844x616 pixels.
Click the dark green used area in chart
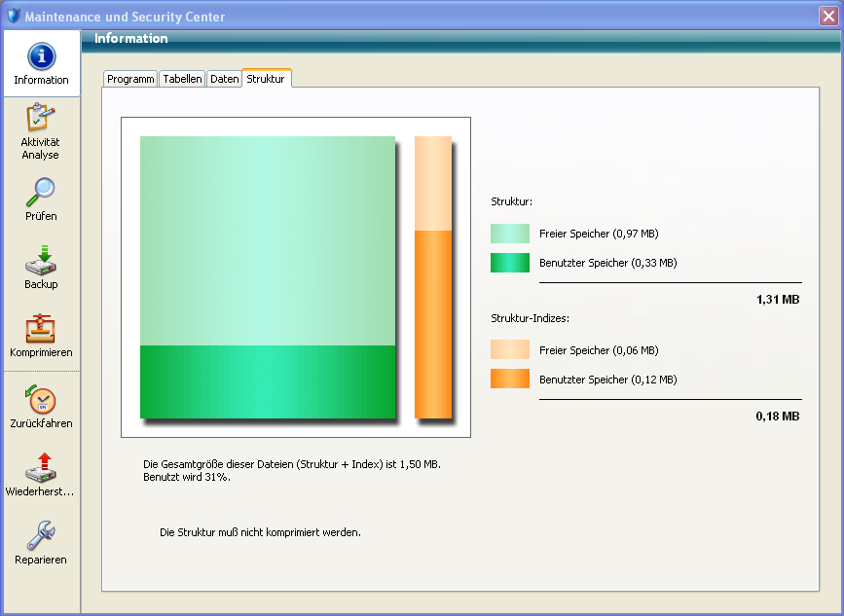click(x=268, y=381)
